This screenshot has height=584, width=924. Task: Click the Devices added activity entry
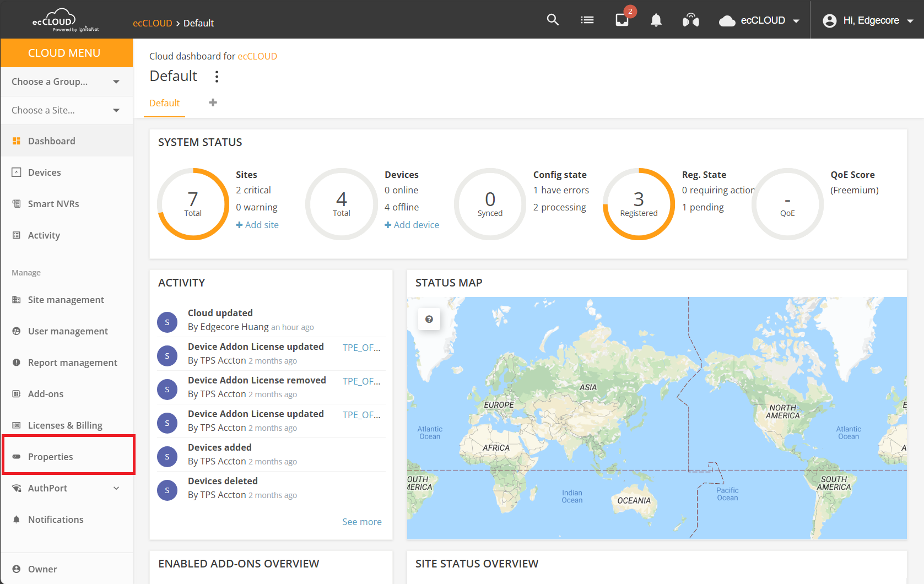click(x=271, y=455)
